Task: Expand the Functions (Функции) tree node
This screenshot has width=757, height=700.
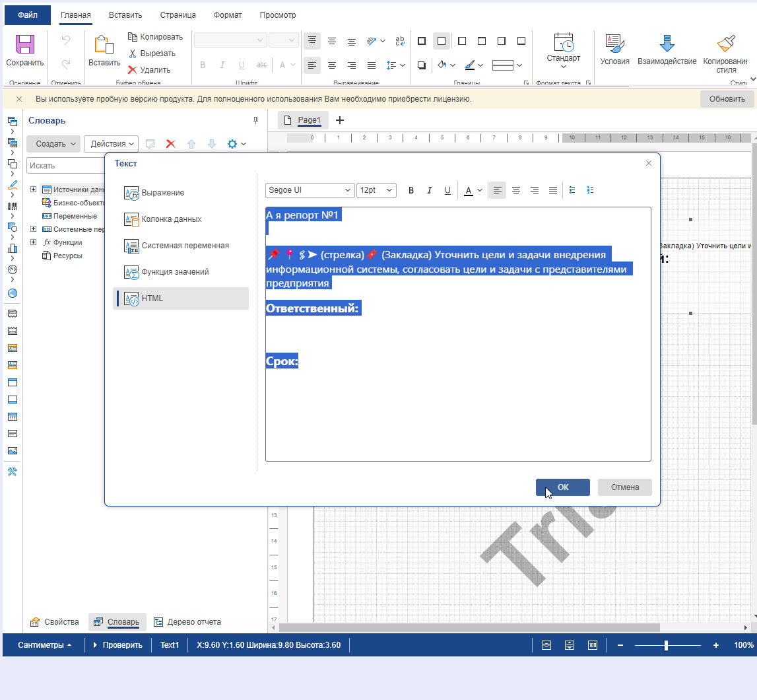Action: [33, 242]
